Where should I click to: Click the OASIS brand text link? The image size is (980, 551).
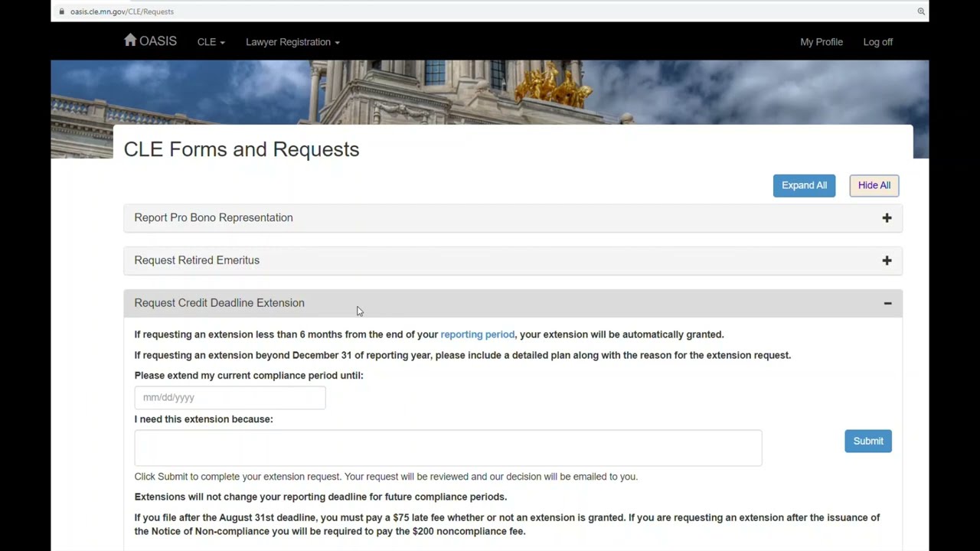point(158,41)
